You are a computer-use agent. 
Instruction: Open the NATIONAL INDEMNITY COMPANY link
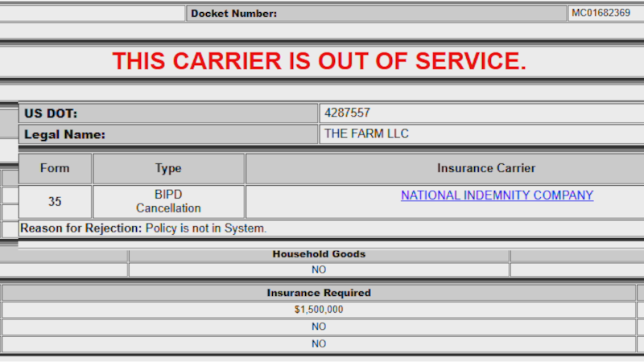click(x=497, y=195)
